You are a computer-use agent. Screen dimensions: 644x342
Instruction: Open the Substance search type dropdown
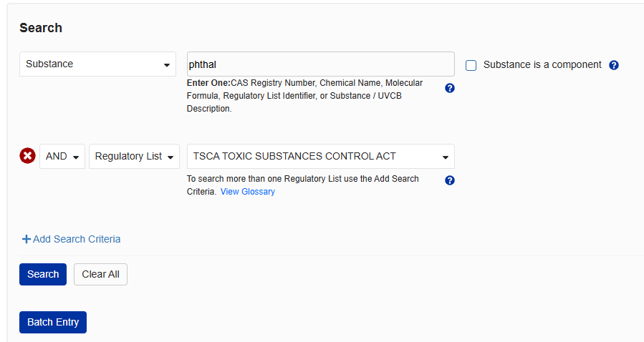click(97, 64)
